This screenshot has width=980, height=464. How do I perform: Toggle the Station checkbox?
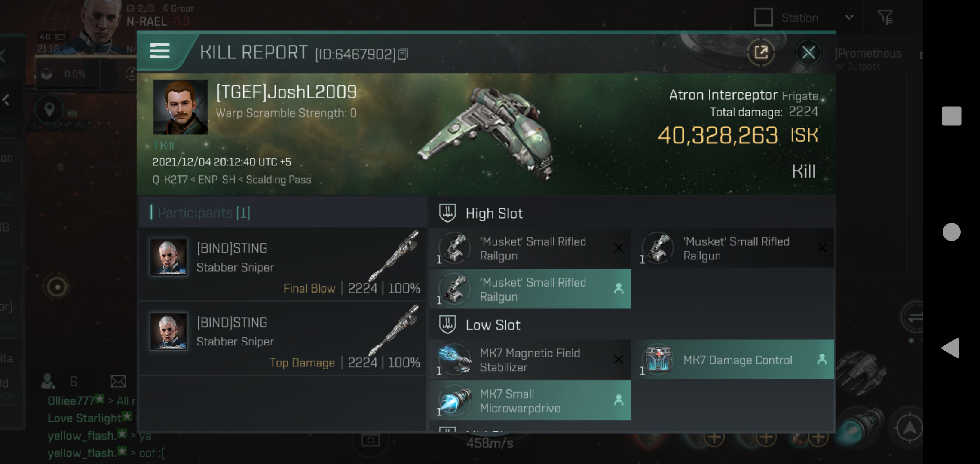(763, 18)
